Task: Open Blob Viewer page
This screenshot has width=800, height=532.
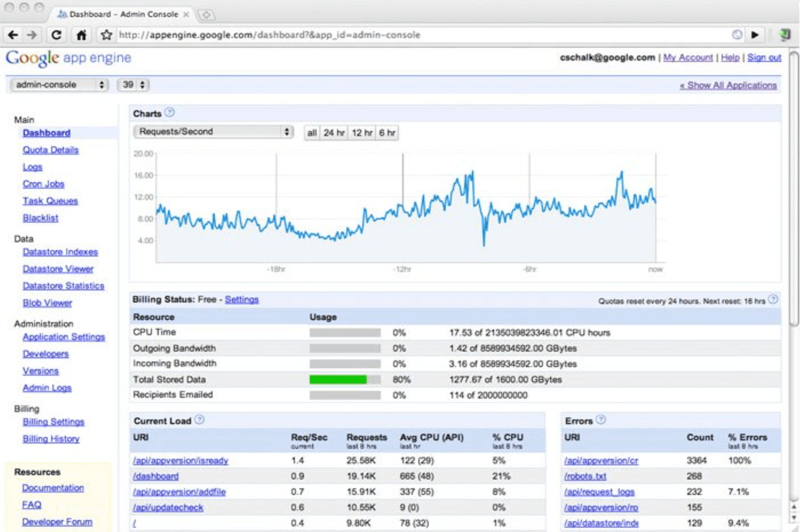Action: pos(47,303)
